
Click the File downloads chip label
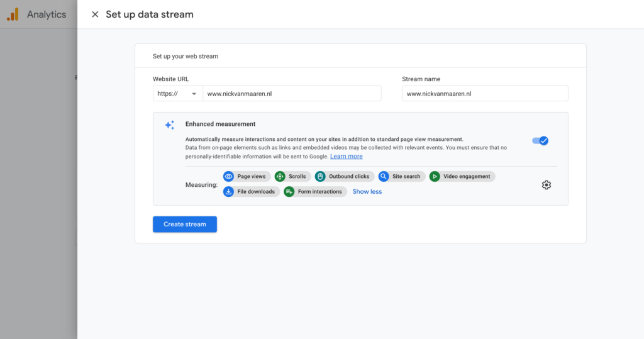tap(256, 191)
